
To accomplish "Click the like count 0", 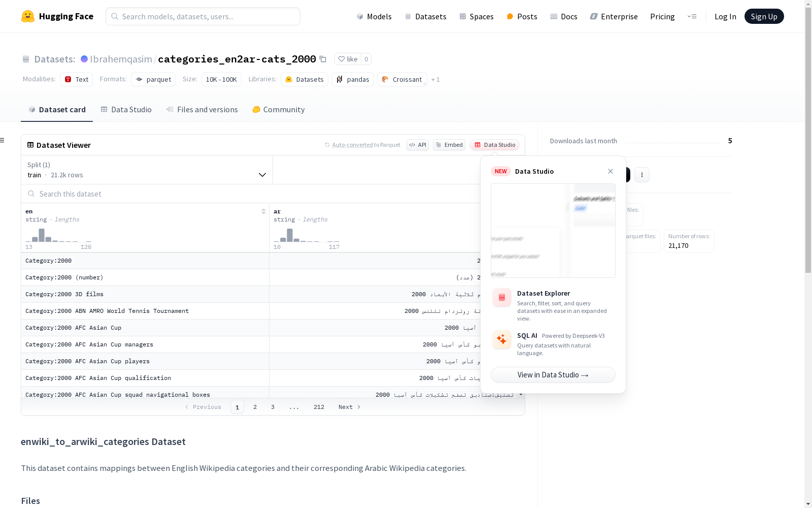I will pyautogui.click(x=366, y=59).
